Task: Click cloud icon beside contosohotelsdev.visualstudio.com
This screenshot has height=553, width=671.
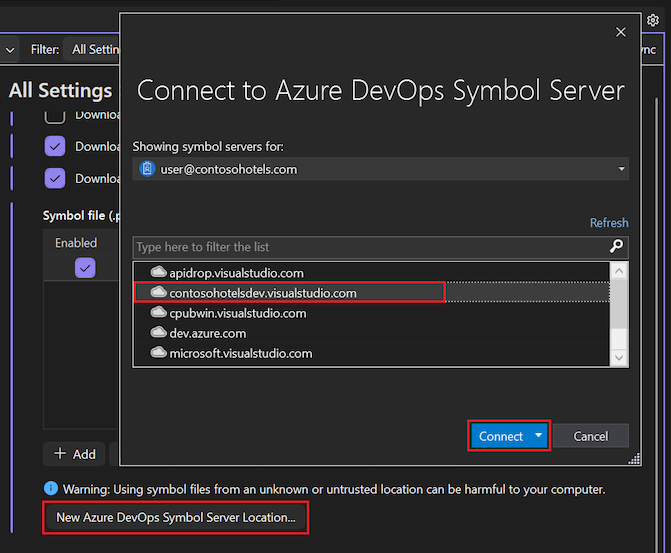Action: [x=158, y=292]
